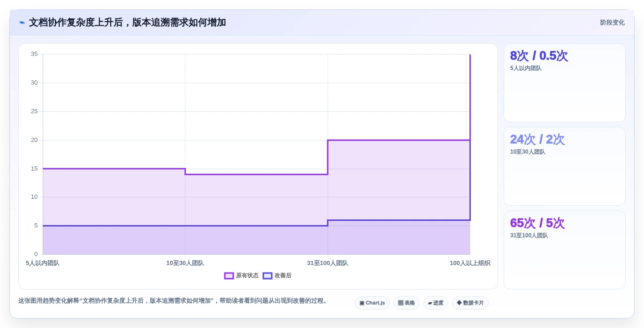The image size is (644, 328).
Task: Click the y-axis value 25
Action: pyautogui.click(x=34, y=111)
